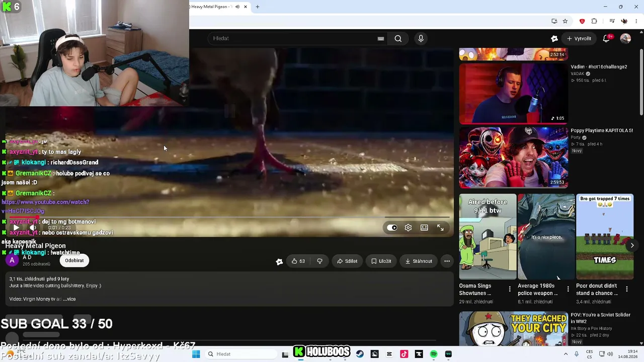Save the video with the Uložit button

click(x=381, y=261)
